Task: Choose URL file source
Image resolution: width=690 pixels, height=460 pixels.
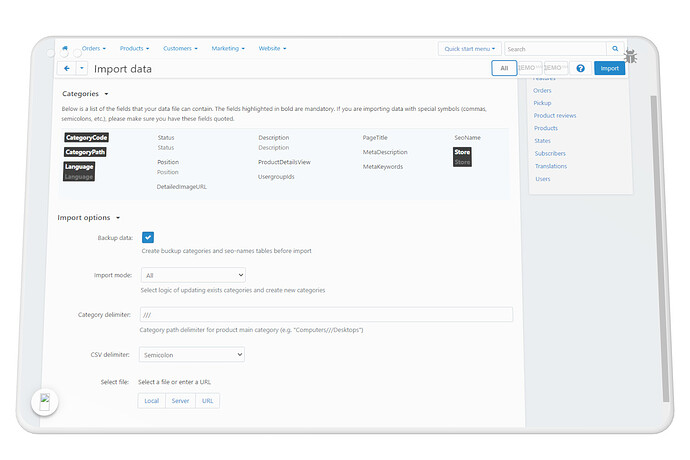Action: 207,401
